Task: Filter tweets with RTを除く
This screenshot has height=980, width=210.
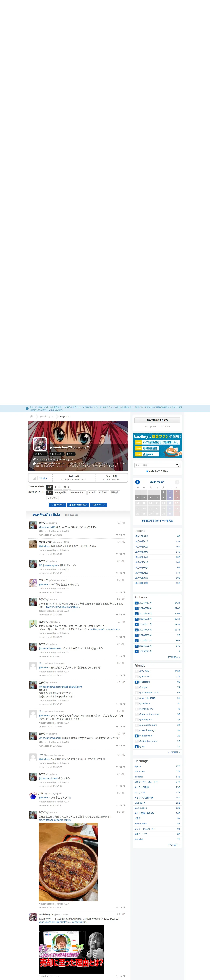Action: tap(103, 493)
